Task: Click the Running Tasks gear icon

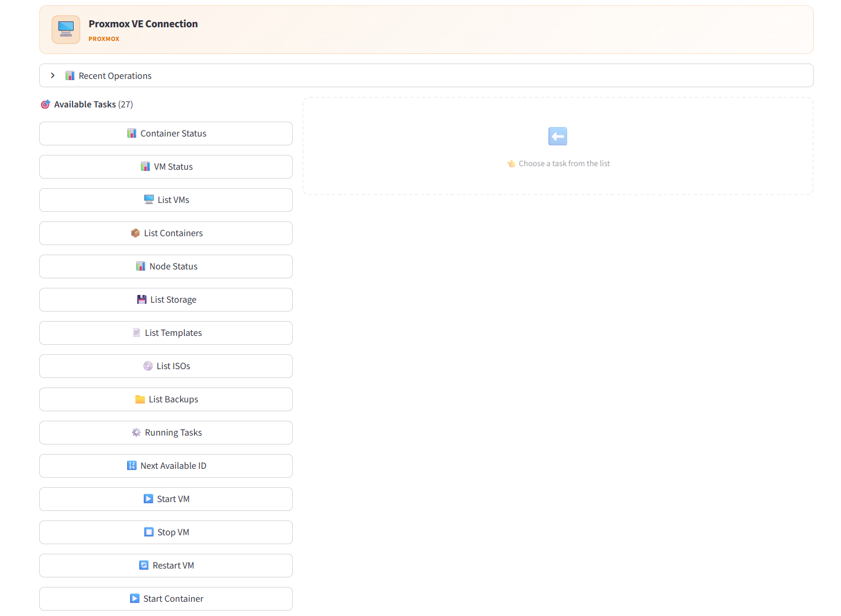Action: tap(136, 433)
